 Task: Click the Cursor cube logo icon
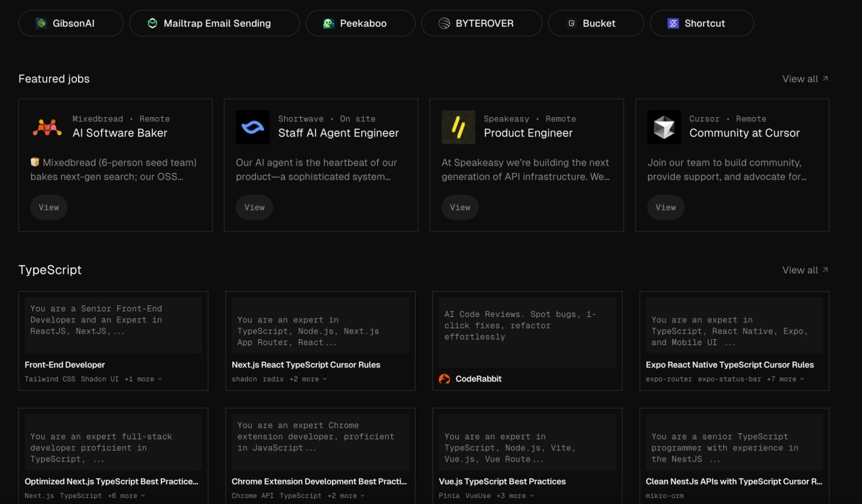pos(664,127)
